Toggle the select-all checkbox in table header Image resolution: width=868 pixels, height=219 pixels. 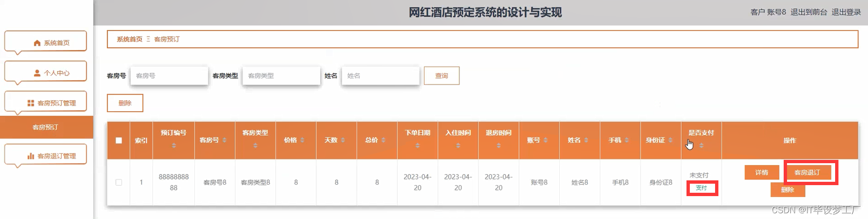click(x=119, y=140)
